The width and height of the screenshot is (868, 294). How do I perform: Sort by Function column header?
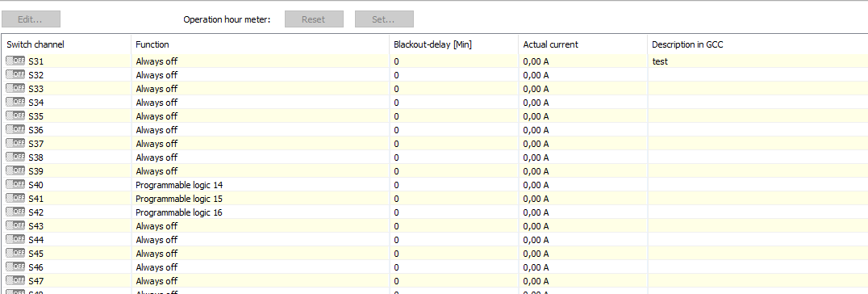[261, 44]
